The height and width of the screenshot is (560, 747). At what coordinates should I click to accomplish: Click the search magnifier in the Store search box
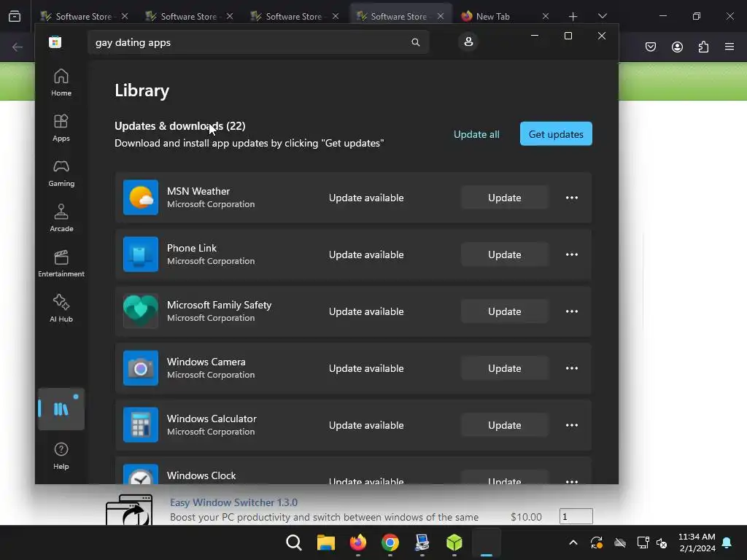[415, 42]
